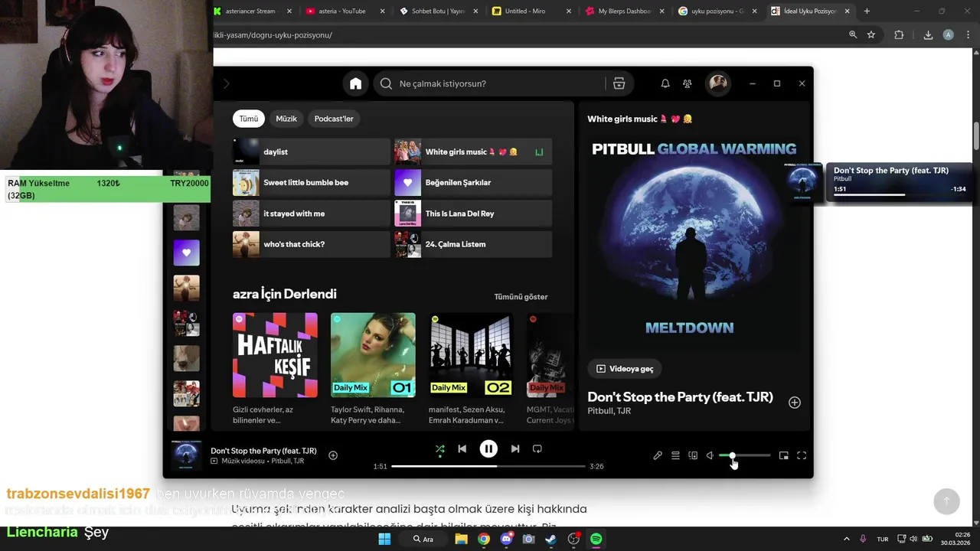980x551 pixels.
Task: Open Sweet little bumble bee playlist
Action: [312, 182]
